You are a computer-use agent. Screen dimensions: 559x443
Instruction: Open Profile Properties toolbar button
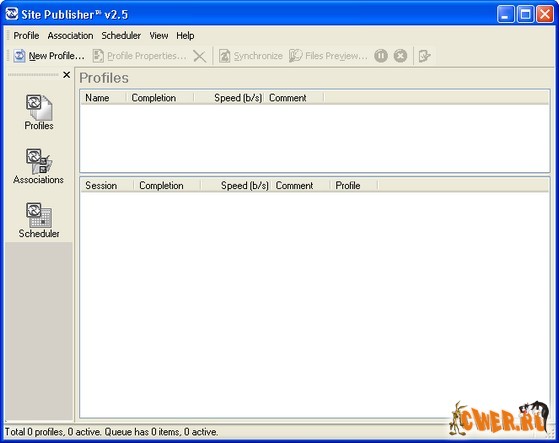[x=139, y=56]
